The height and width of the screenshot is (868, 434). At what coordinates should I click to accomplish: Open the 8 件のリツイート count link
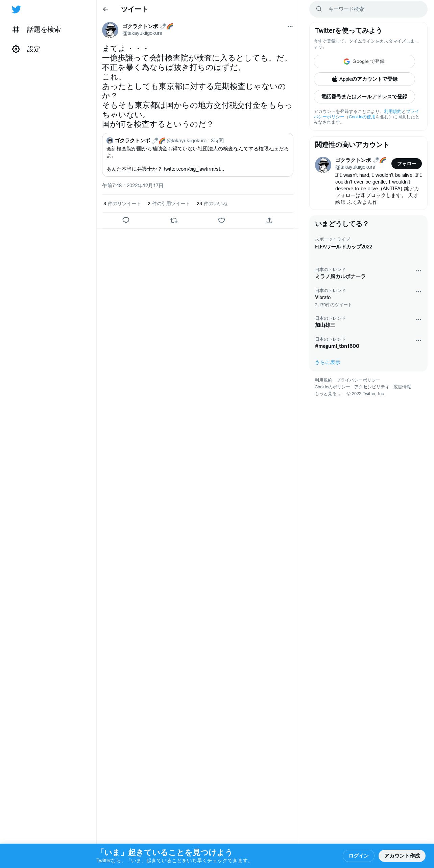122,204
